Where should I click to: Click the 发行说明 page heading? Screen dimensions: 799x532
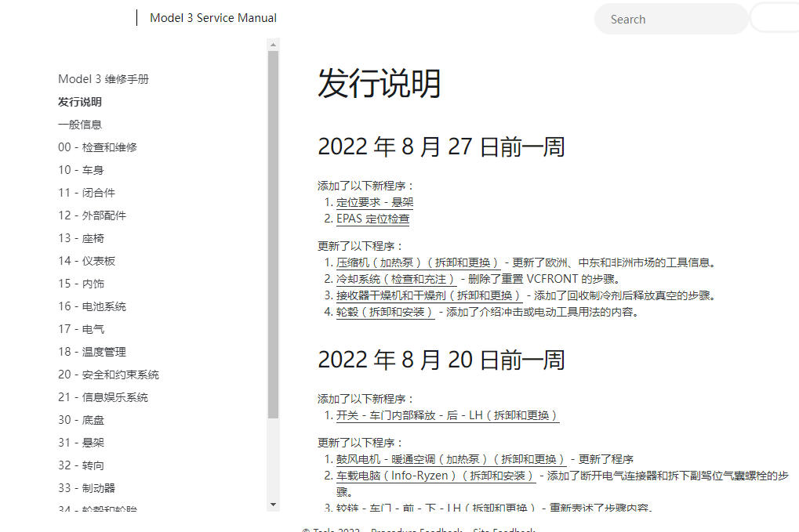click(380, 83)
